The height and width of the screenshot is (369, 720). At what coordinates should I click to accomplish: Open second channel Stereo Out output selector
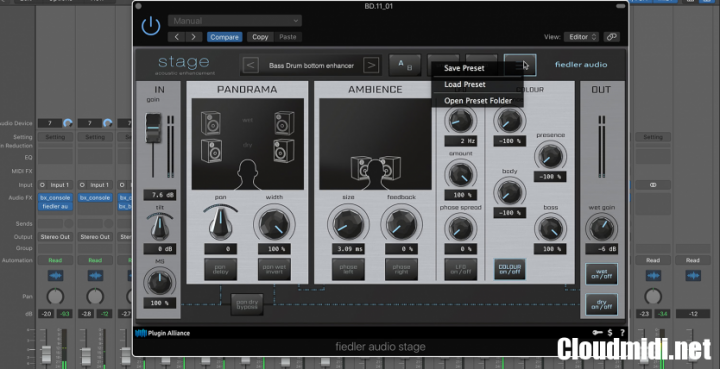pyautogui.click(x=95, y=237)
